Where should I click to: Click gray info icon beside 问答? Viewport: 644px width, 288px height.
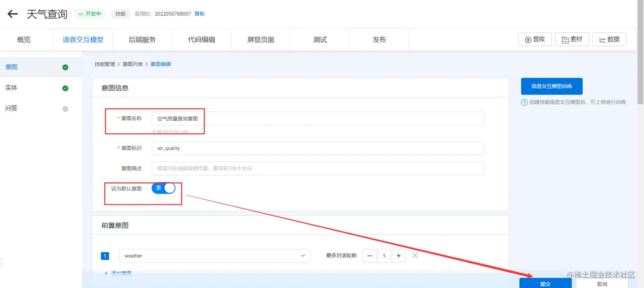pyautogui.click(x=65, y=109)
